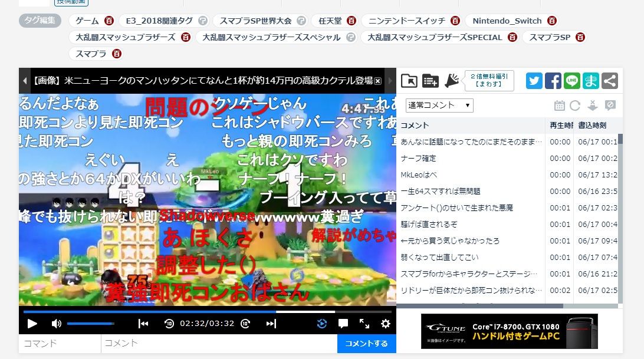Image resolution: width=644 pixels, height=359 pixels.
Task: Focus the コマンド input field
Action: tap(60, 344)
